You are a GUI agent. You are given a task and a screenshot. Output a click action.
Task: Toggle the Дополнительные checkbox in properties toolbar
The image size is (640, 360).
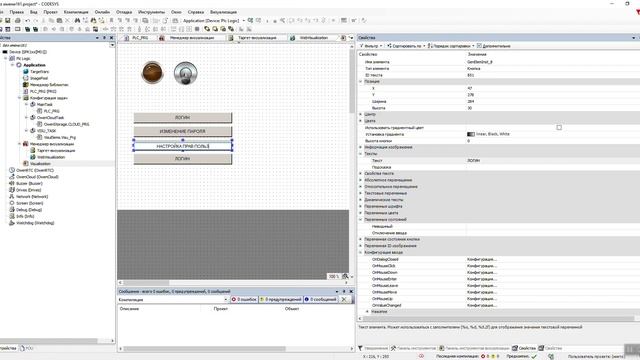pyautogui.click(x=479, y=46)
